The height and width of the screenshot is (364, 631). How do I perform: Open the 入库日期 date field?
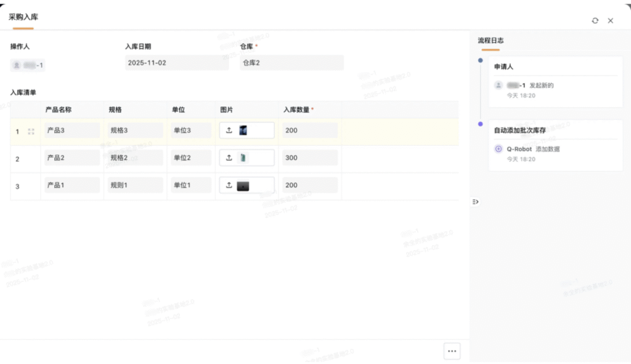pyautogui.click(x=176, y=63)
